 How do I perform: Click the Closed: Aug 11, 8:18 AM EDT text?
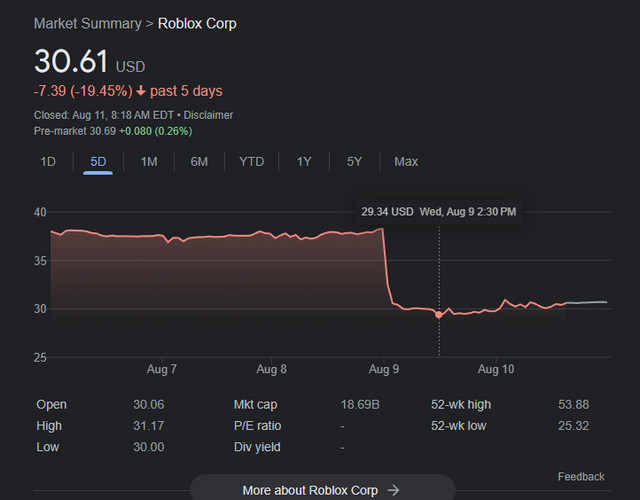click(x=104, y=115)
